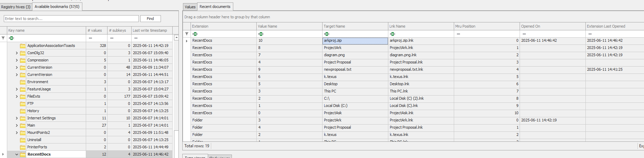Click the ApplicationAssociationToasts folder icon
Image resolution: width=644 pixels, height=158 pixels.
pos(23,46)
